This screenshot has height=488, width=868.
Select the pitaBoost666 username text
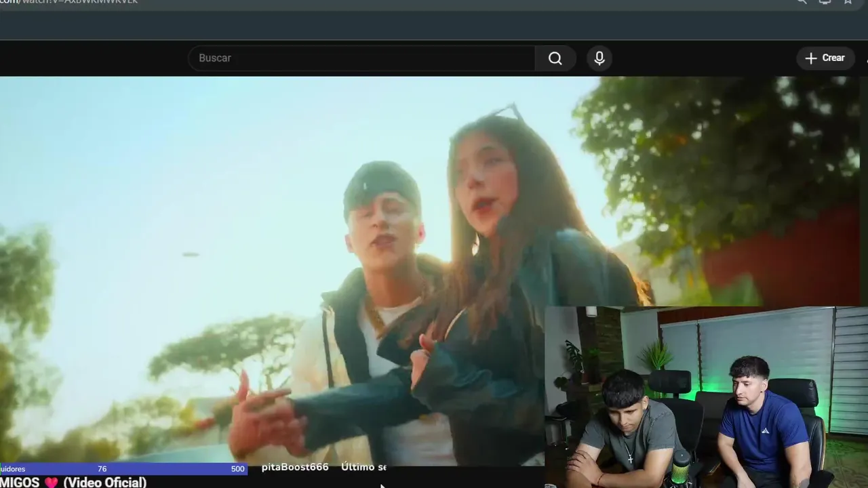click(x=295, y=468)
